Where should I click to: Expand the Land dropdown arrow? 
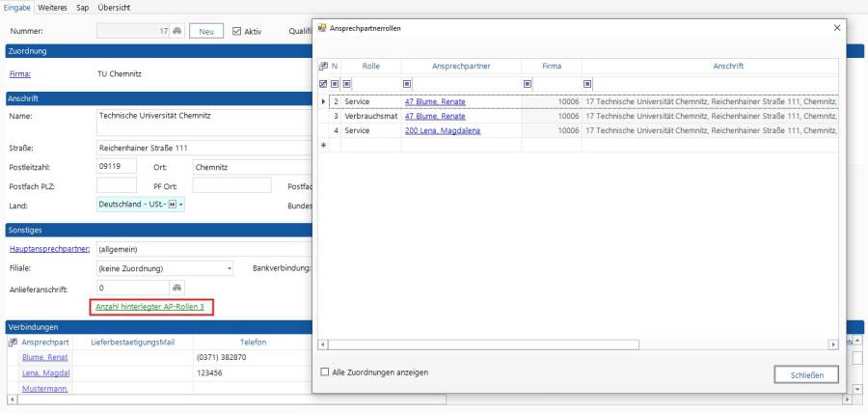point(180,205)
